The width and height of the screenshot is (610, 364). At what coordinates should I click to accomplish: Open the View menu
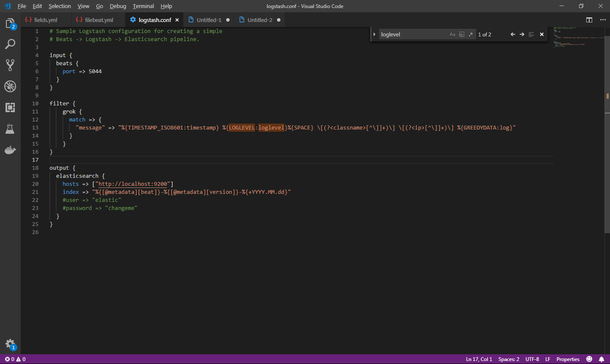[x=83, y=6]
